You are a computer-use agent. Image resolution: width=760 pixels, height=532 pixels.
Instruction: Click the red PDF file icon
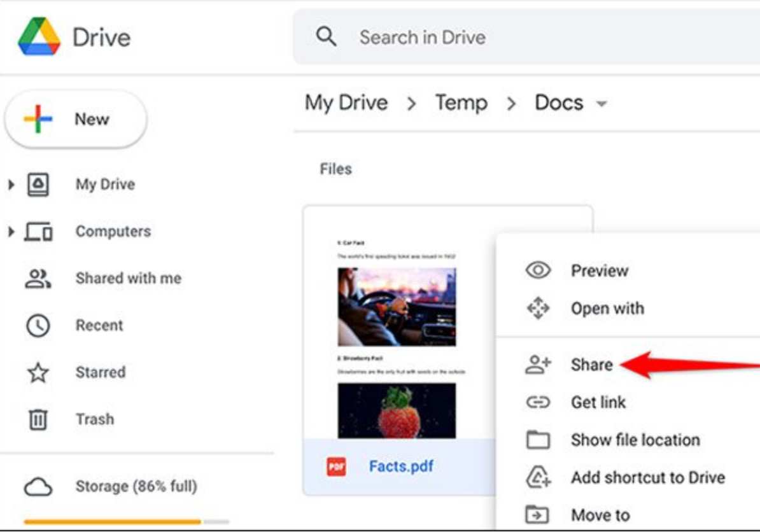coord(336,466)
